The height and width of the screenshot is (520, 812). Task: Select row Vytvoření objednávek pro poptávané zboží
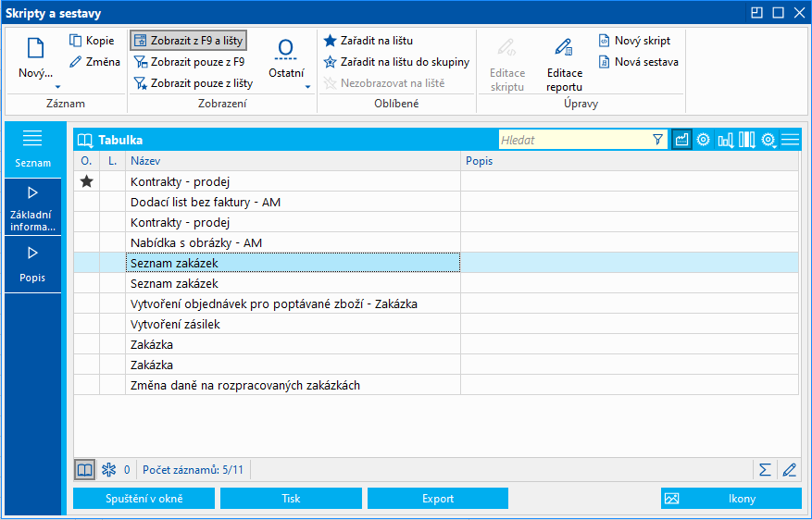pyautogui.click(x=435, y=303)
